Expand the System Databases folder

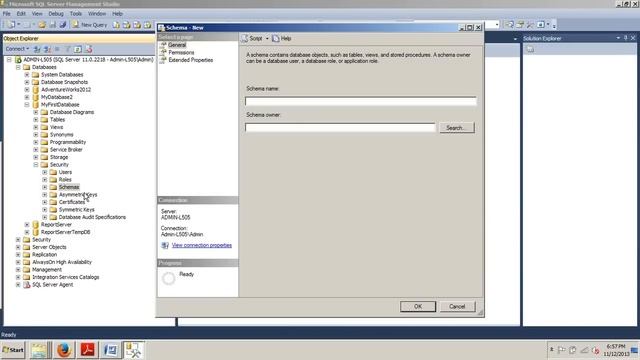pos(27,75)
